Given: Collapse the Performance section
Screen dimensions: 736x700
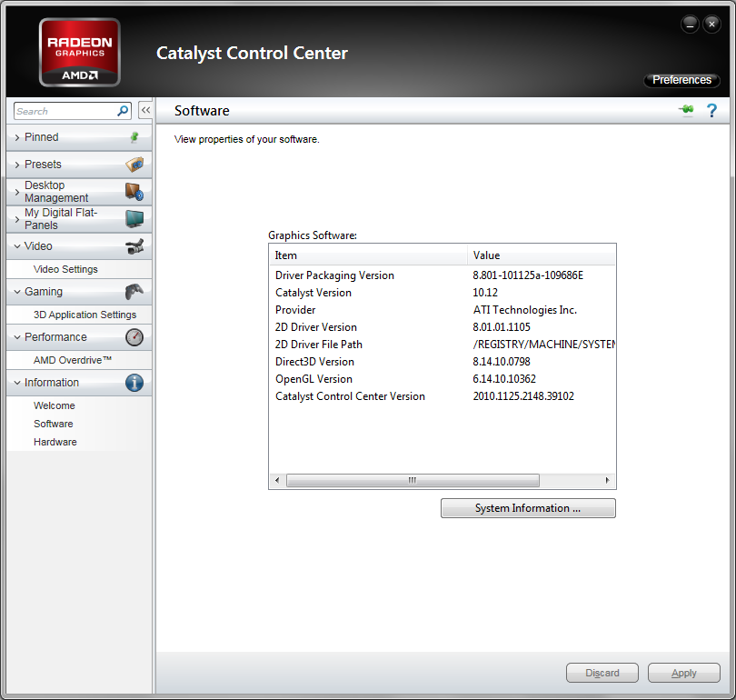Looking at the screenshot, I should click(17, 337).
